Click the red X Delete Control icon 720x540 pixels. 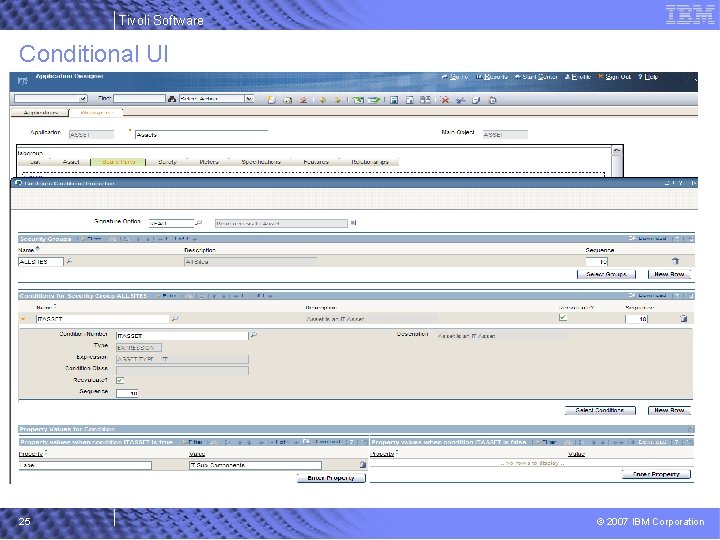tap(444, 100)
